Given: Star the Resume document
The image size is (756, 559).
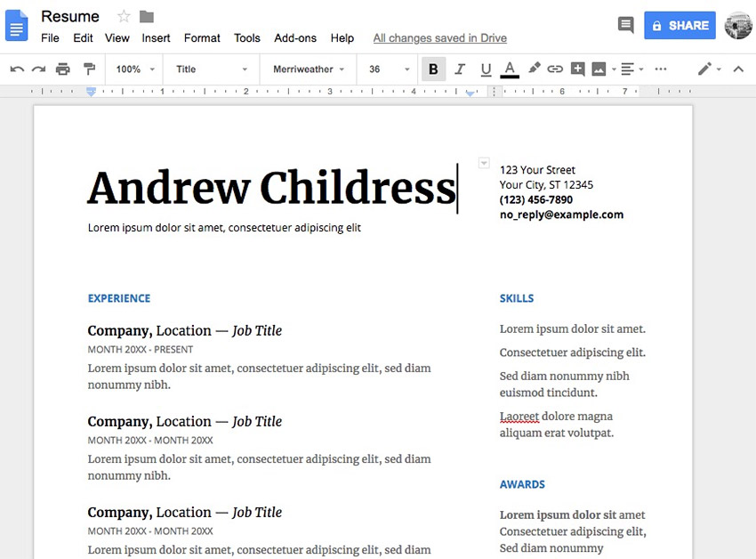Looking at the screenshot, I should (124, 17).
